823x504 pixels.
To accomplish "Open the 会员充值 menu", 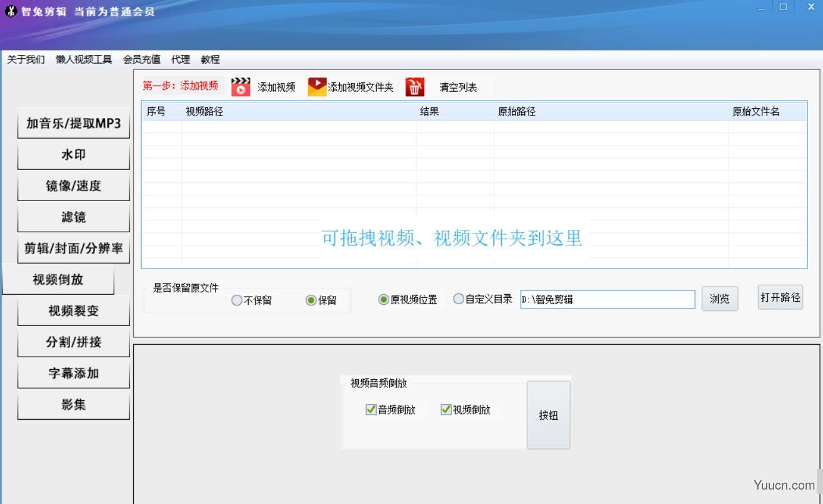I will tap(142, 59).
